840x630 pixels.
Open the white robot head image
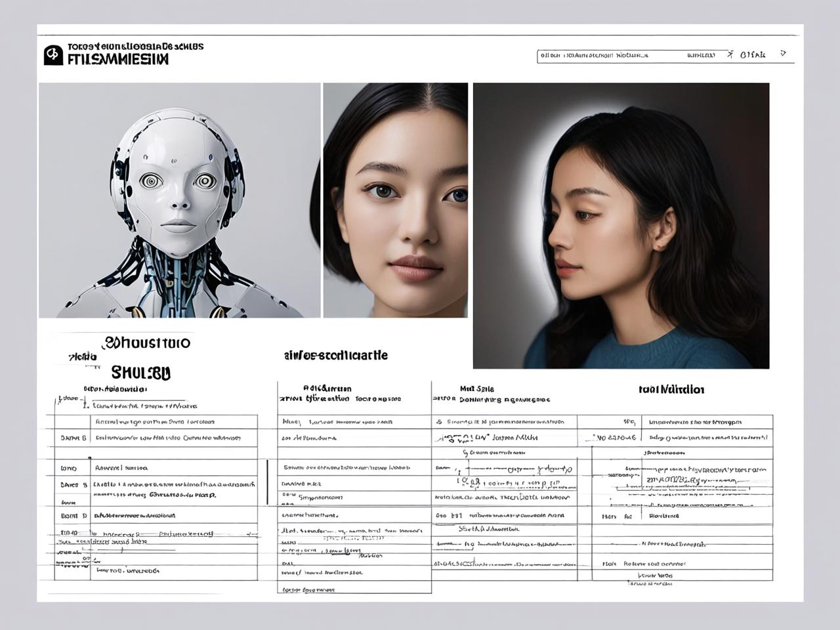tap(180, 200)
